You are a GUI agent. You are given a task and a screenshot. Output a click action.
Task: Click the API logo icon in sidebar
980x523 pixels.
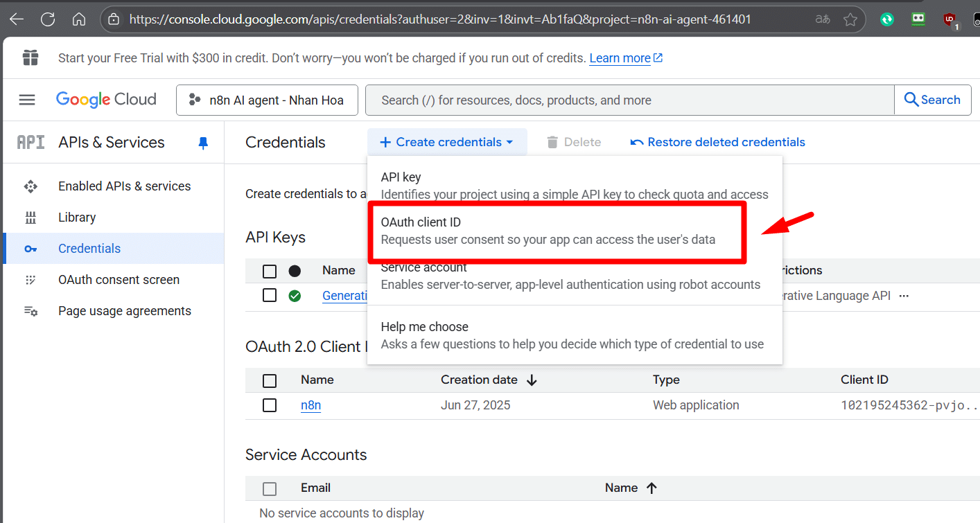coord(30,142)
